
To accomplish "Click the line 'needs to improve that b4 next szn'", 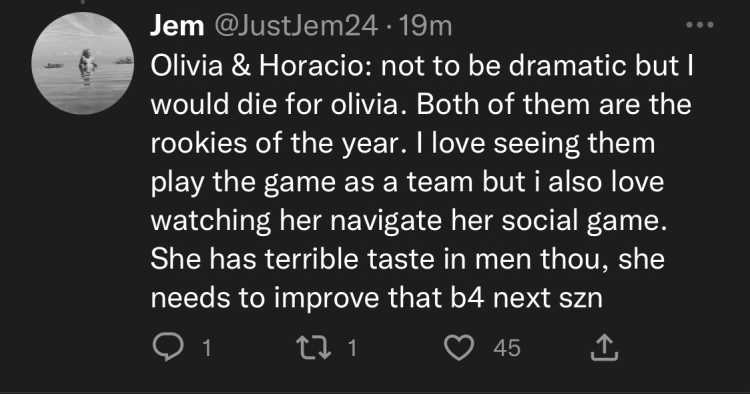I will pyautogui.click(x=376, y=298).
